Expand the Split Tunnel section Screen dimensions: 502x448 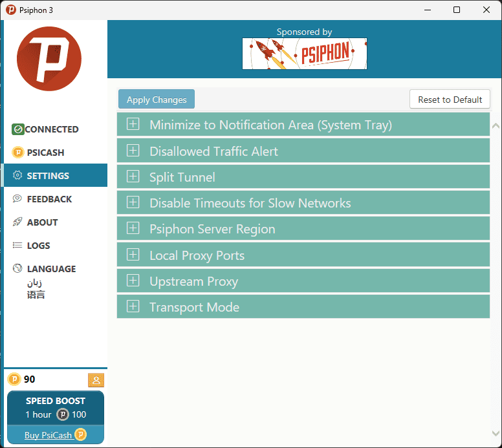[x=303, y=176]
